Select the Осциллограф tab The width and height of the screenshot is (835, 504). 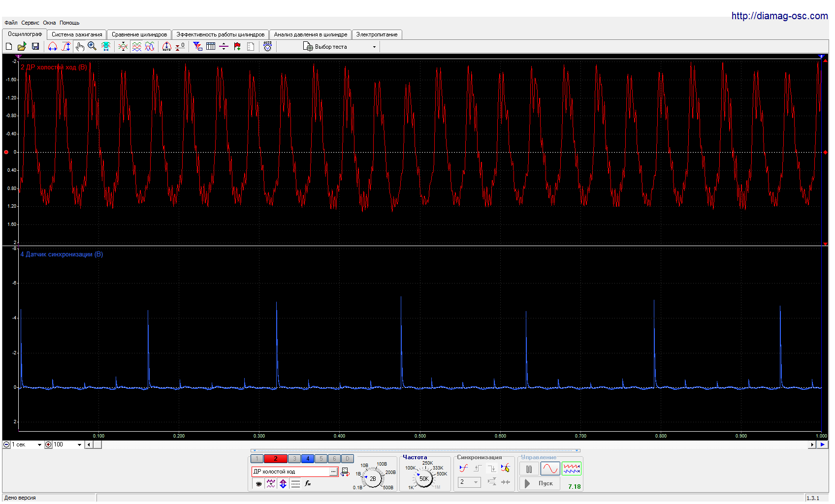[x=25, y=34]
